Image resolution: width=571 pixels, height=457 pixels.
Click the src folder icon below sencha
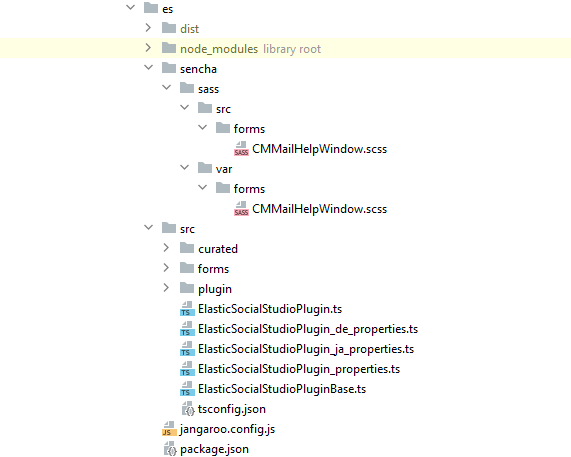pos(169,228)
